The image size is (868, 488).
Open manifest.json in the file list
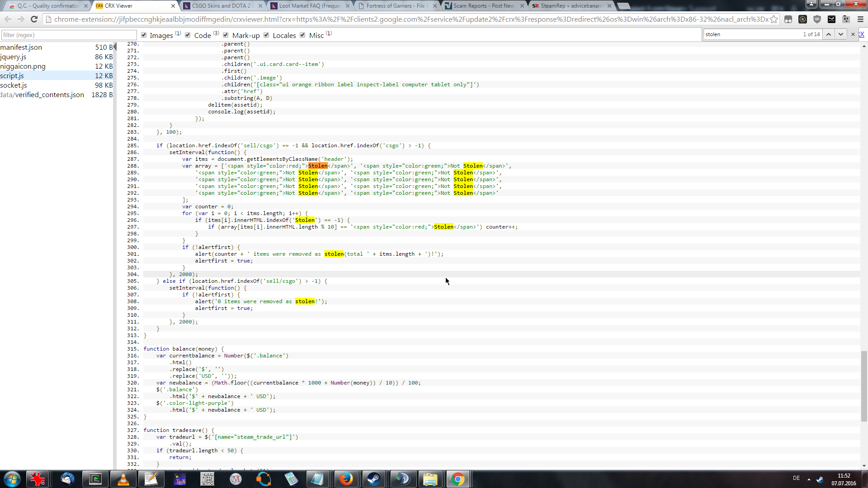point(21,47)
